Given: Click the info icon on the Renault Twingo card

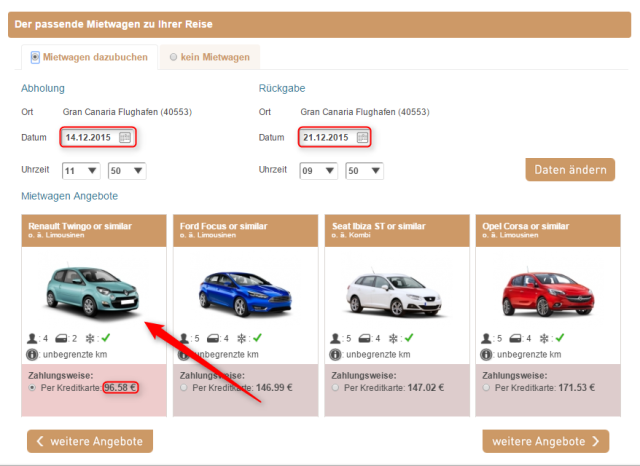Looking at the screenshot, I should (32, 355).
